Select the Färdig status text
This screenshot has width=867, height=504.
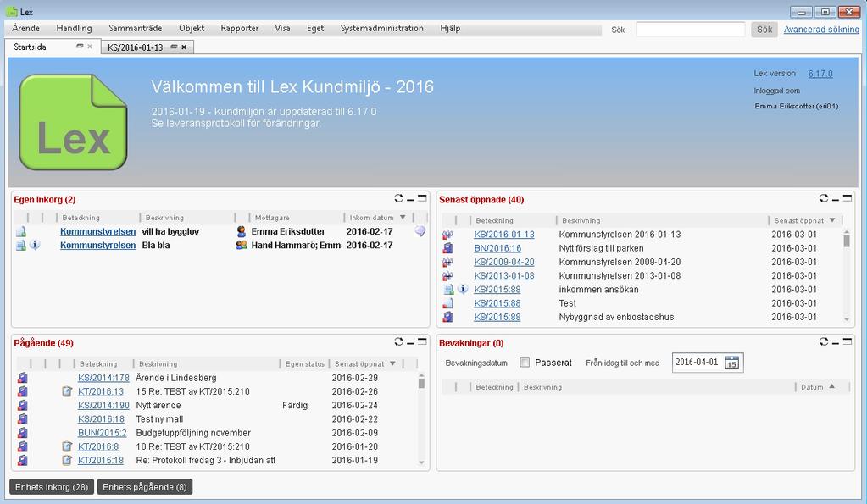pos(295,405)
